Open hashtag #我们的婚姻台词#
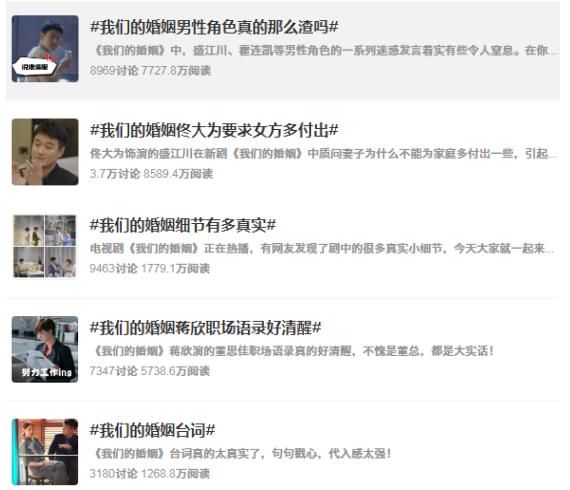This screenshot has height=490, width=570. (152, 430)
